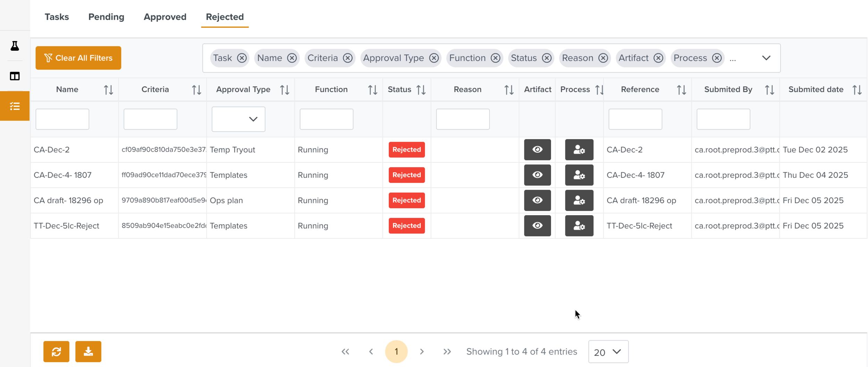Click the refresh button at bottom left
The image size is (868, 367).
click(56, 351)
